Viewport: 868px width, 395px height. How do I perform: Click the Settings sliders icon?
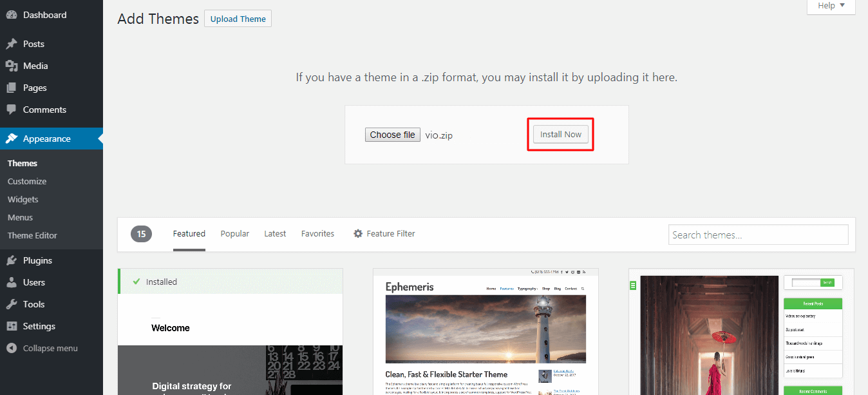12,326
